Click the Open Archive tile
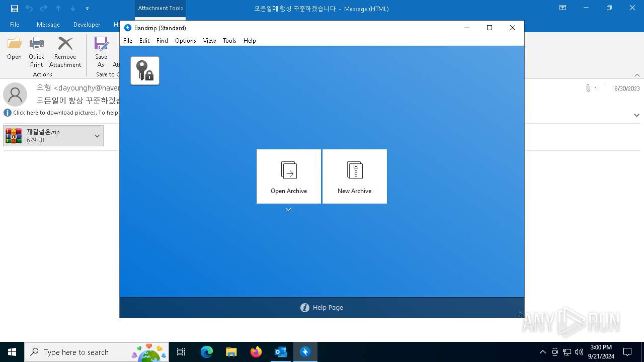Screen dimensions: 644x362 [x=289, y=176]
